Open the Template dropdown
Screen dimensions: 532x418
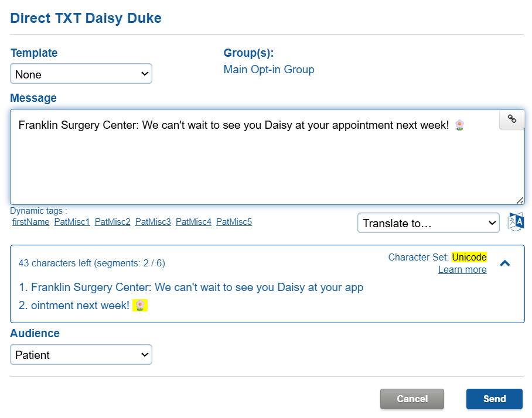81,74
